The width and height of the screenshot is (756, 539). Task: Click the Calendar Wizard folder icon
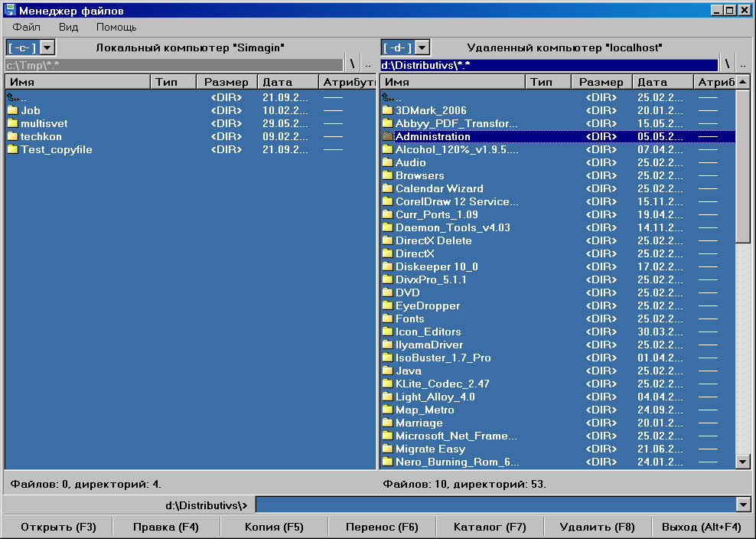click(388, 188)
